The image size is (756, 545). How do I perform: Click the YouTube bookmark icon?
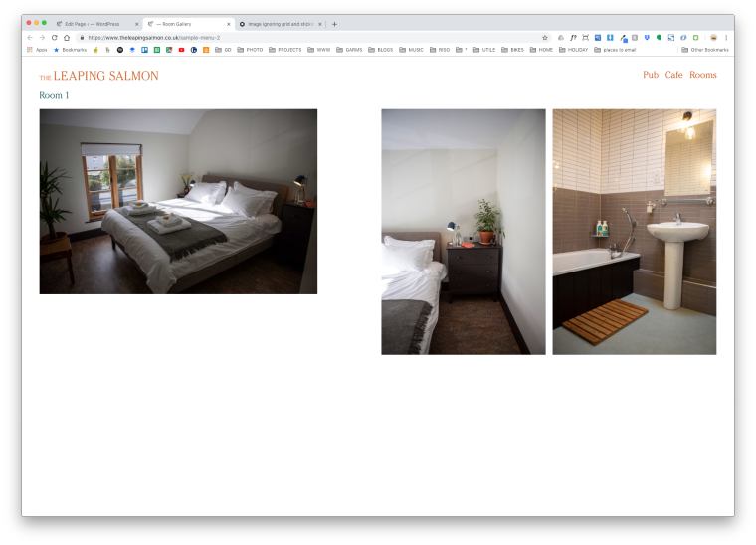181,49
